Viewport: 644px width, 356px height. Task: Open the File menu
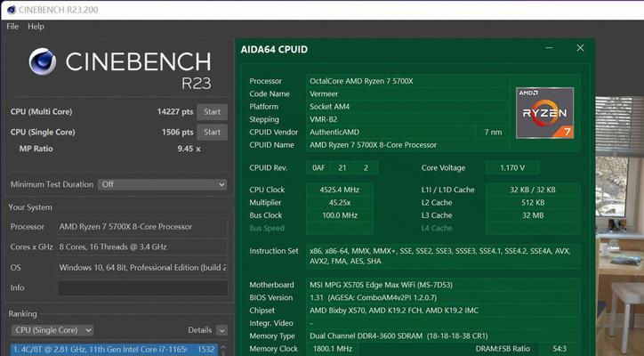point(12,27)
